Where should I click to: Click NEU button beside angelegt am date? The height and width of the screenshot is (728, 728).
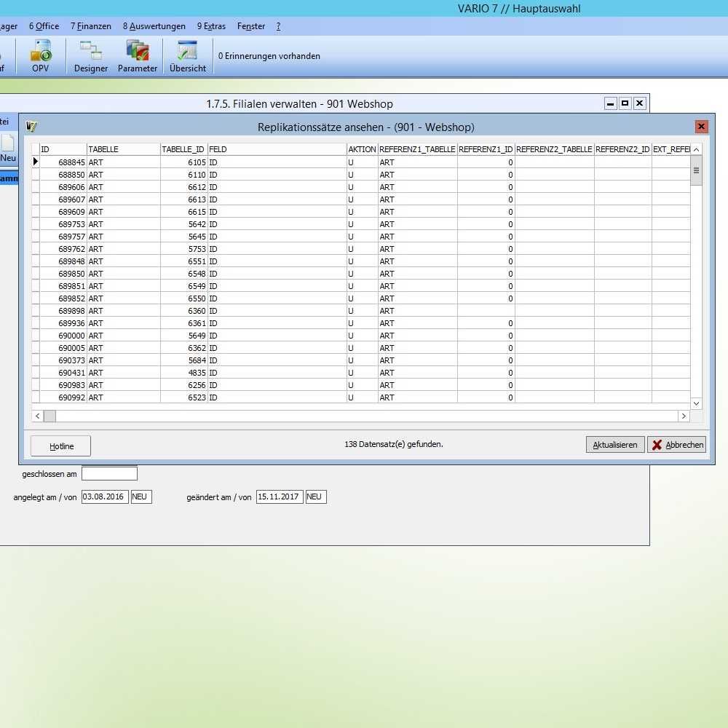[141, 496]
